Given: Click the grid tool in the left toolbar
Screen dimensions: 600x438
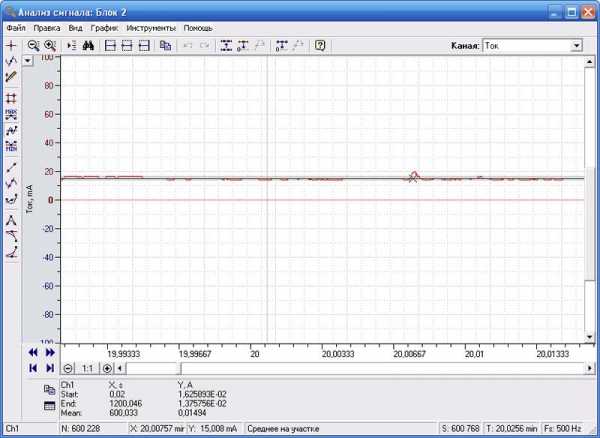Looking at the screenshot, I should pos(11,98).
